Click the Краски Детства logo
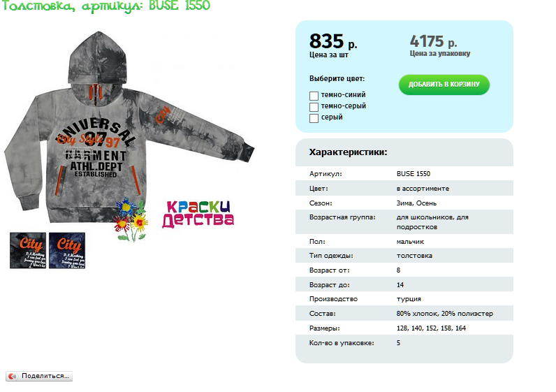 [198, 214]
